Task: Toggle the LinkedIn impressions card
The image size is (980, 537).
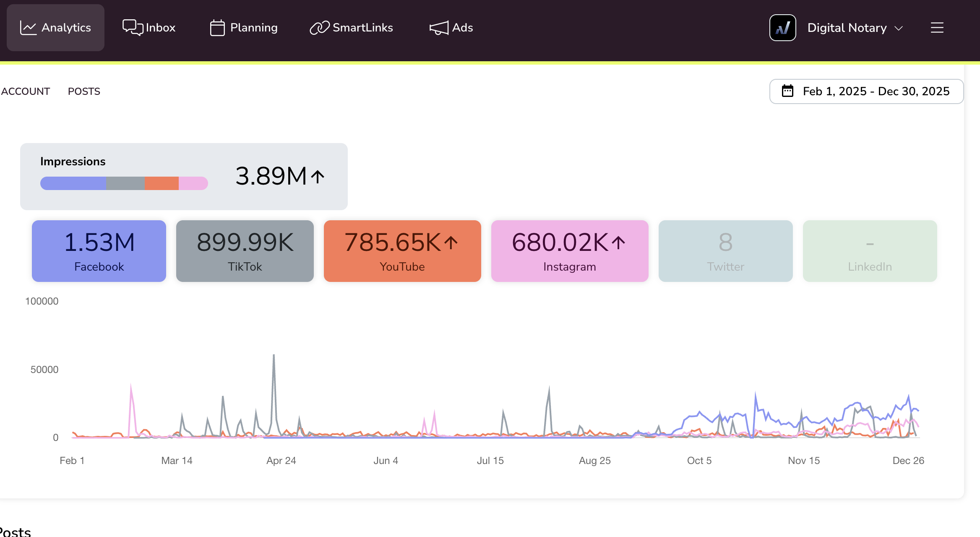Action: (870, 251)
